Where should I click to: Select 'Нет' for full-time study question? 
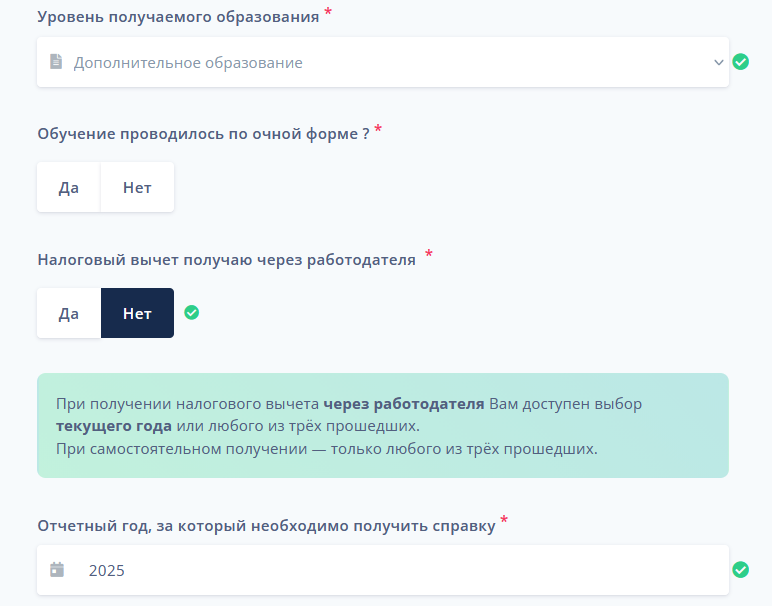click(x=137, y=187)
